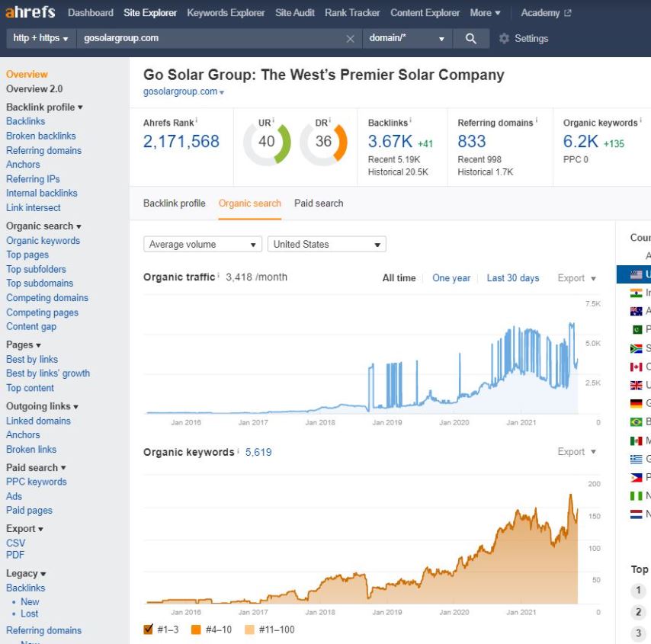Viewport: 651px width, 644px height.
Task: Select the Brazil flag in country list
Action: point(636,422)
